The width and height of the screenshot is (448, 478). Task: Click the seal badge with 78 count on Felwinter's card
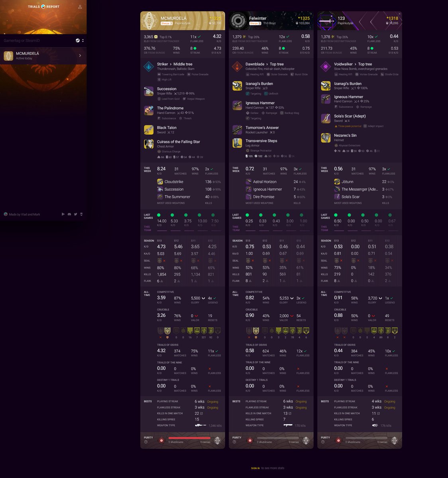(x=292, y=331)
